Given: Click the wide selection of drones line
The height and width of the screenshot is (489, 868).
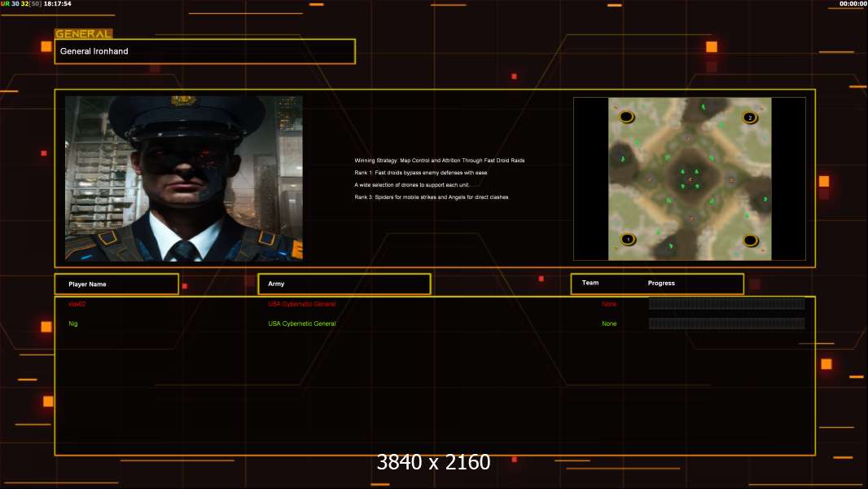Looking at the screenshot, I should click(x=411, y=185).
